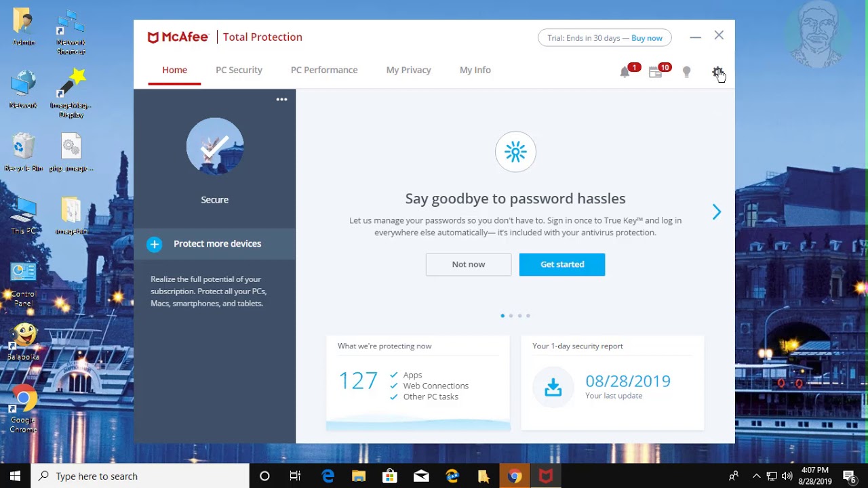Open This PC desktop icon
The height and width of the screenshot is (488, 868).
(23, 216)
